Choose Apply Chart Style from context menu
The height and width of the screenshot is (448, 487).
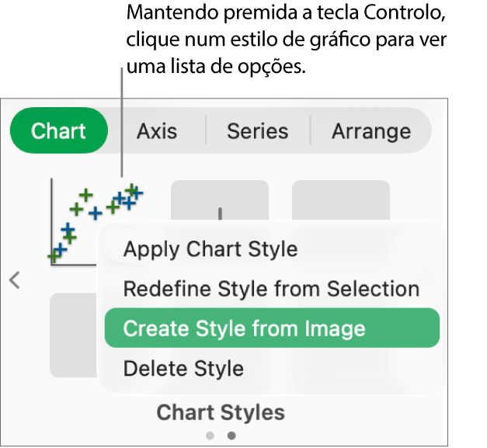pyautogui.click(x=210, y=249)
